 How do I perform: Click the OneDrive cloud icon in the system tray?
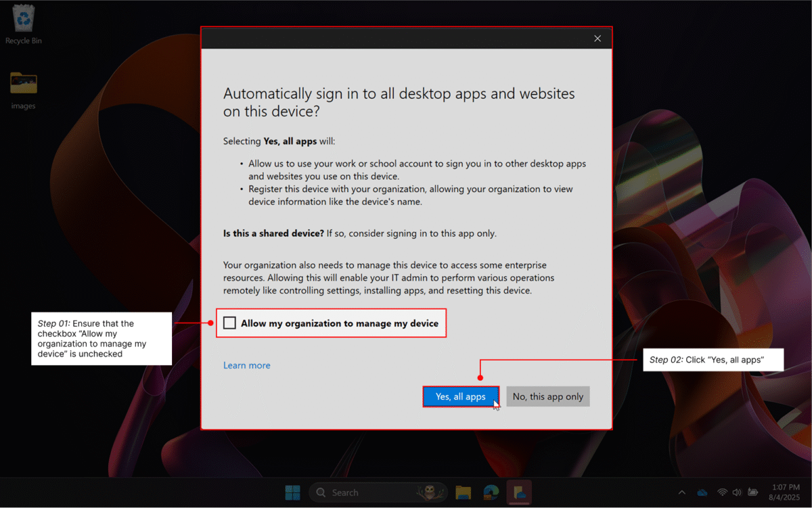click(x=702, y=492)
